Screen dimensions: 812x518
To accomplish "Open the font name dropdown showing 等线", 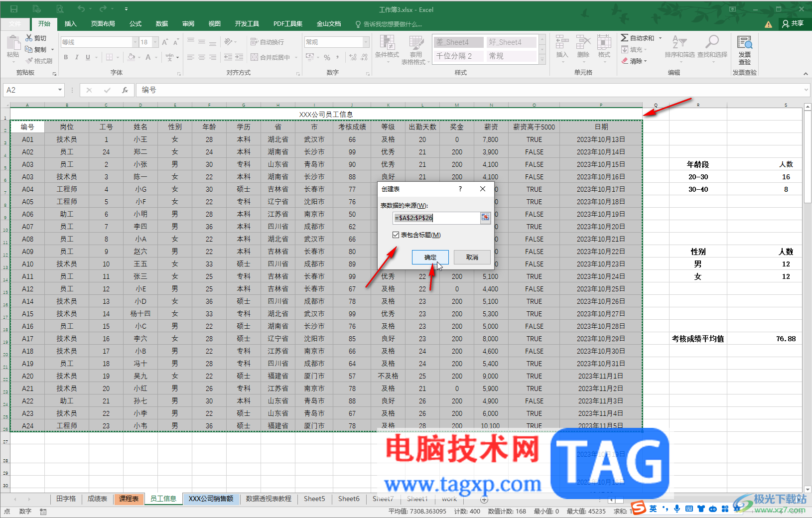I will pos(135,42).
